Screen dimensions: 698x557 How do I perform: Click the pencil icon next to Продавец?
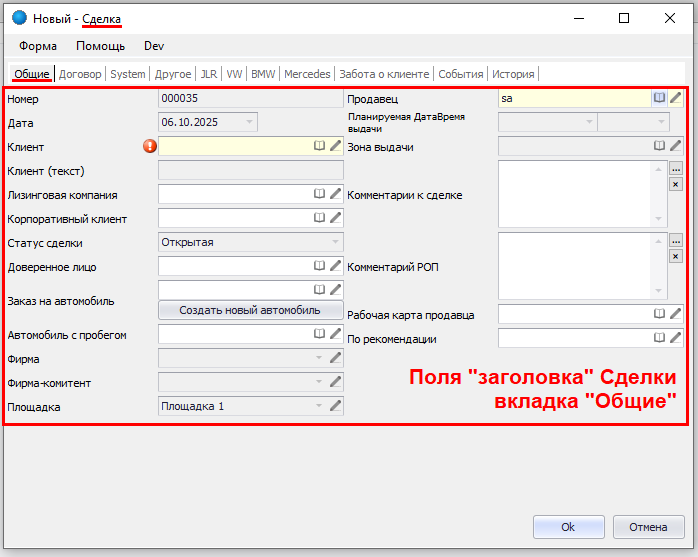(676, 98)
